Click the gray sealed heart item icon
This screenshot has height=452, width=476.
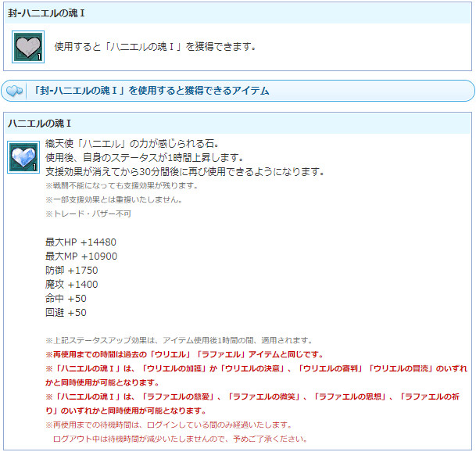(28, 47)
